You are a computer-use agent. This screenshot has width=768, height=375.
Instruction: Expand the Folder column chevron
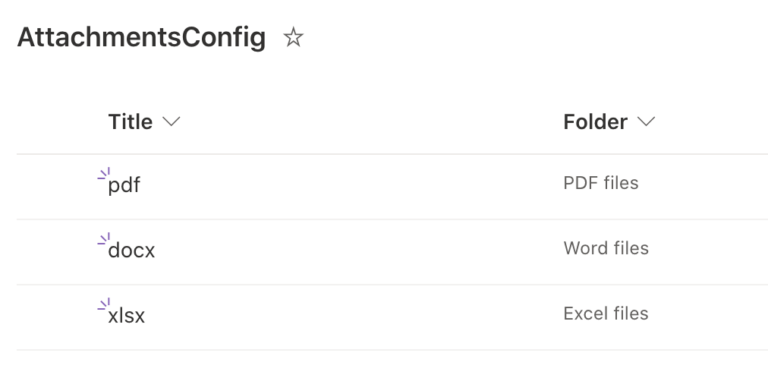click(647, 121)
